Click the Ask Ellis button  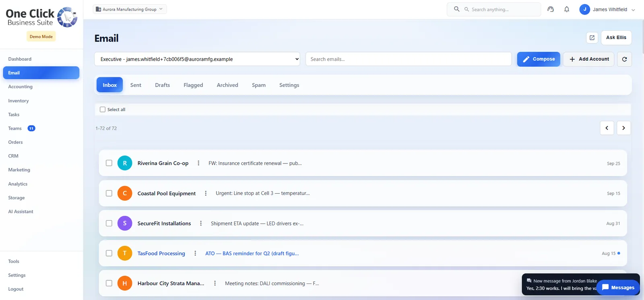tap(616, 37)
